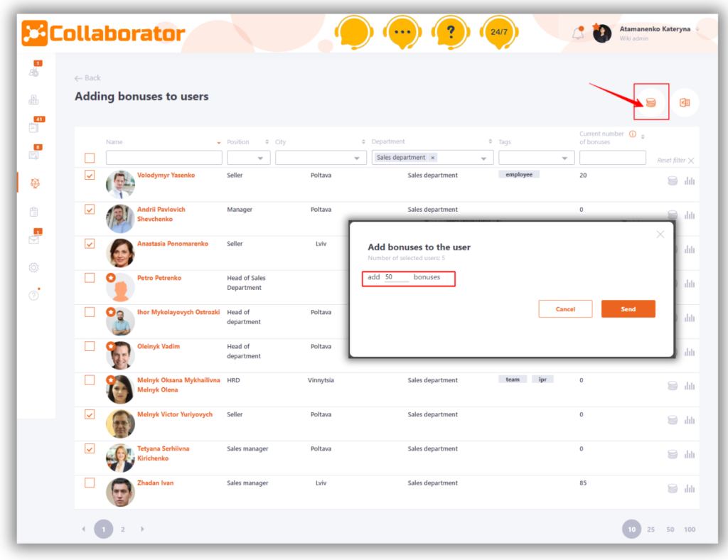Sort by Department column
The width and height of the screenshot is (728, 560).
(x=491, y=141)
